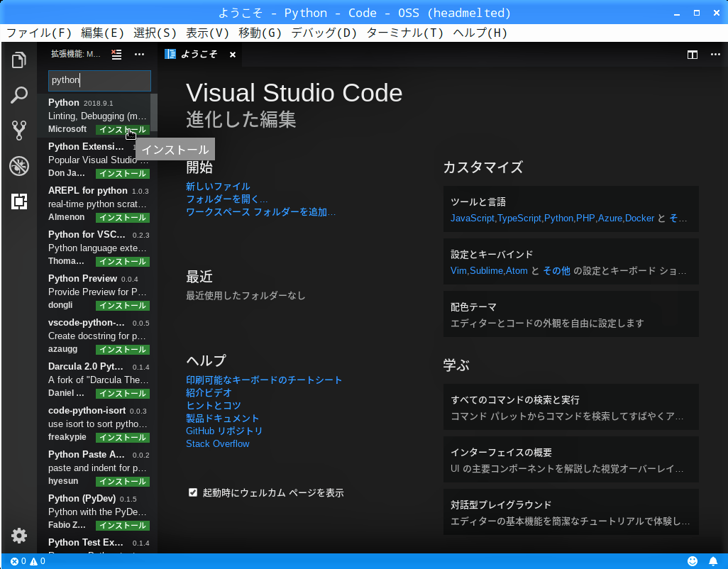The height and width of the screenshot is (569, 728).
Task: Open ヒントとコツ link
Action: coord(213,406)
